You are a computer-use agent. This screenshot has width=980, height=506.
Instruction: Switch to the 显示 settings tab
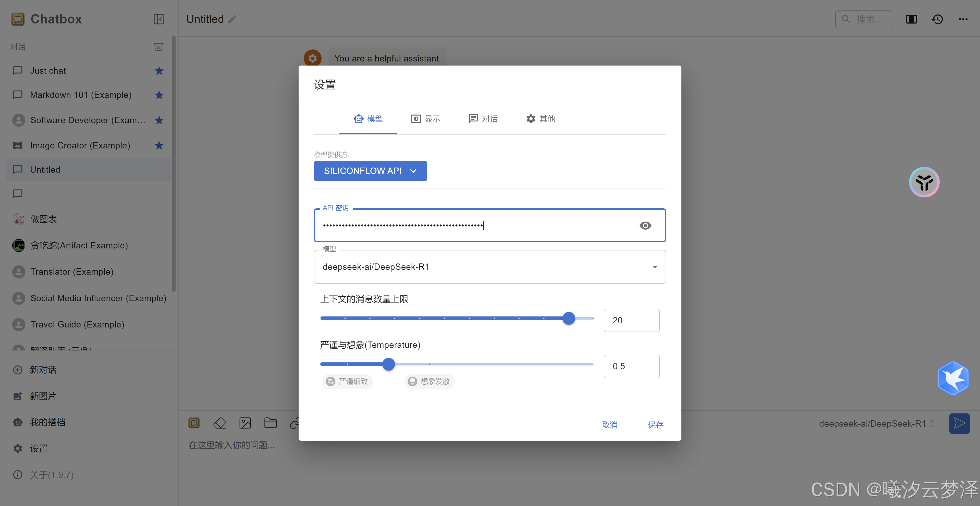425,119
